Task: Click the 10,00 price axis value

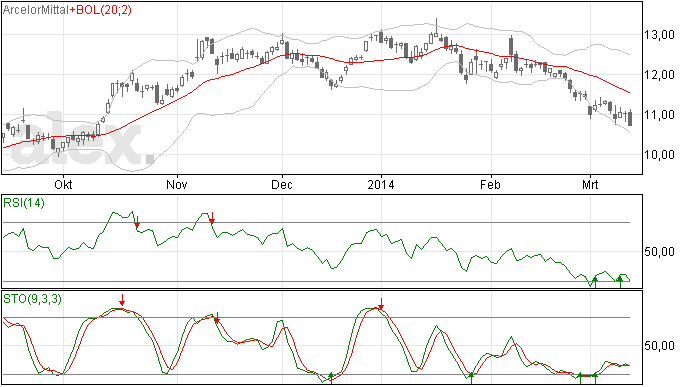Action: point(659,155)
